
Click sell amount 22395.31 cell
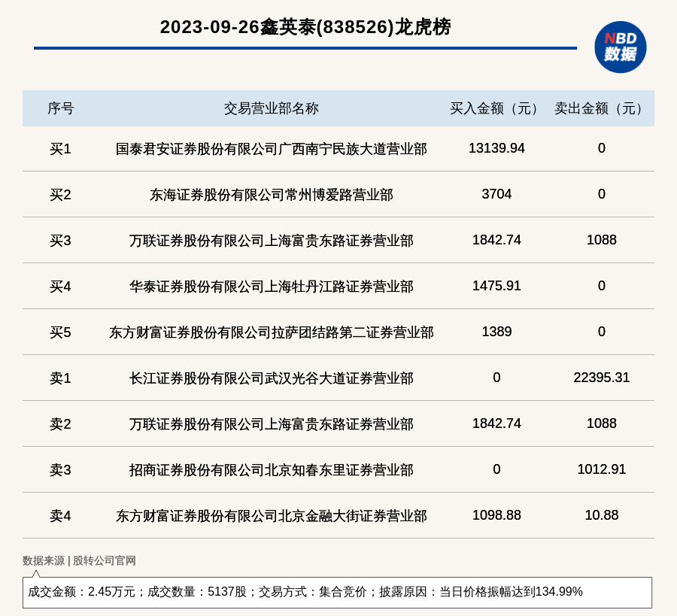(x=602, y=378)
